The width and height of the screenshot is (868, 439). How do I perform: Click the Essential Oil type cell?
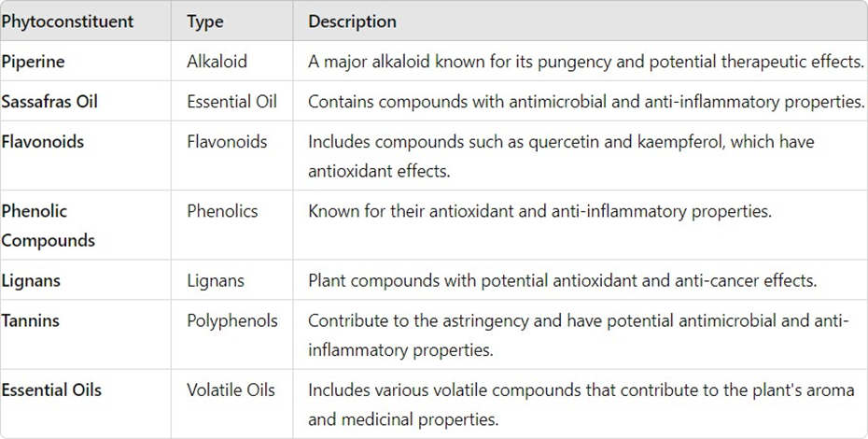(x=231, y=102)
